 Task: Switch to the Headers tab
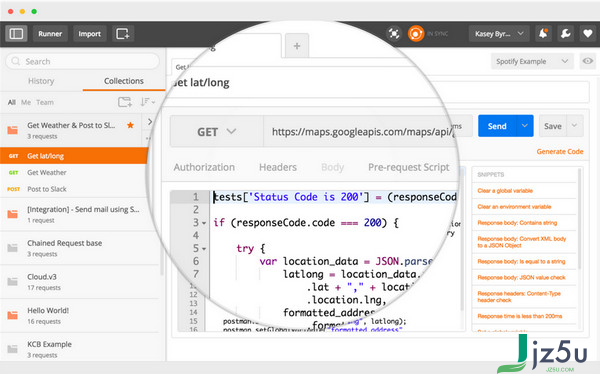click(x=278, y=167)
